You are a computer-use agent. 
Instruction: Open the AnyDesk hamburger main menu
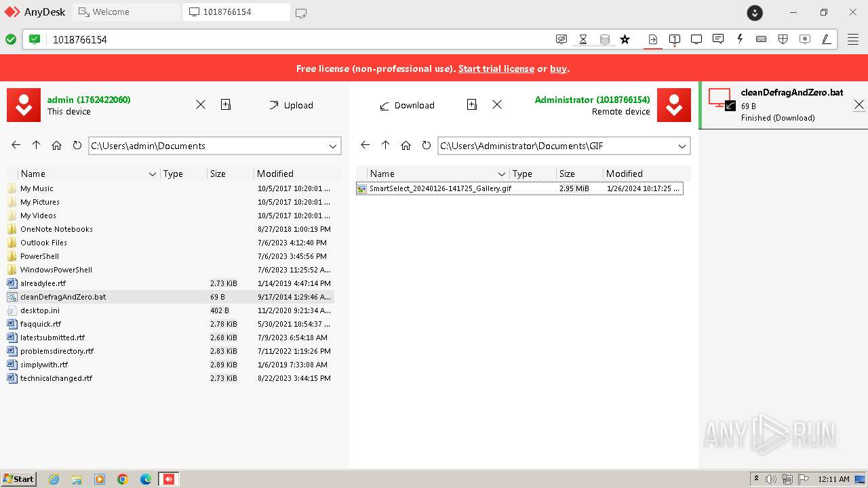[853, 39]
